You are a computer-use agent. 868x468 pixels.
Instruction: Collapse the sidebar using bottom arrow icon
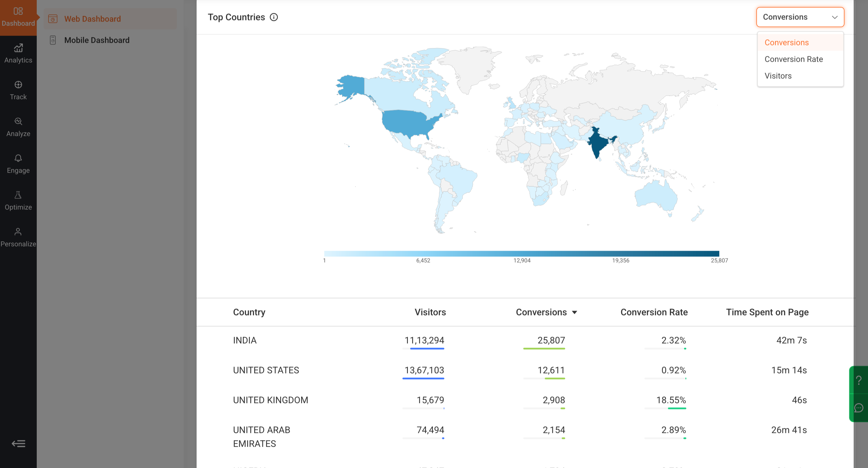click(x=19, y=443)
